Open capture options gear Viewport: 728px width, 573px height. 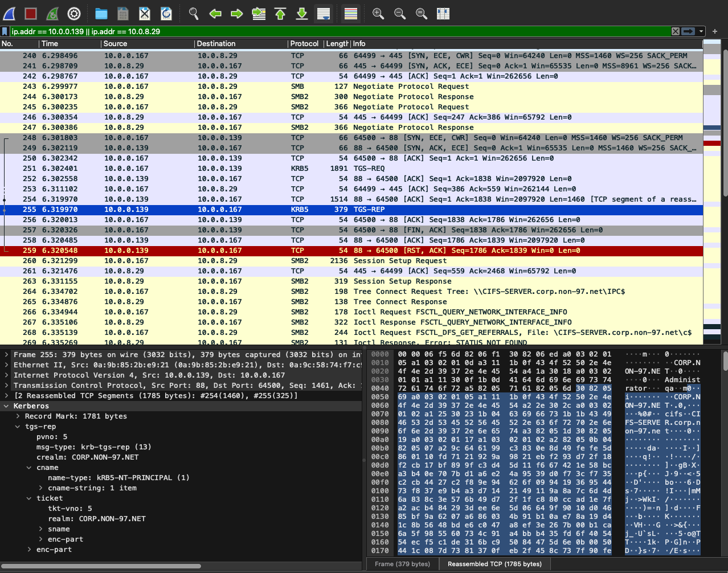pos(74,13)
